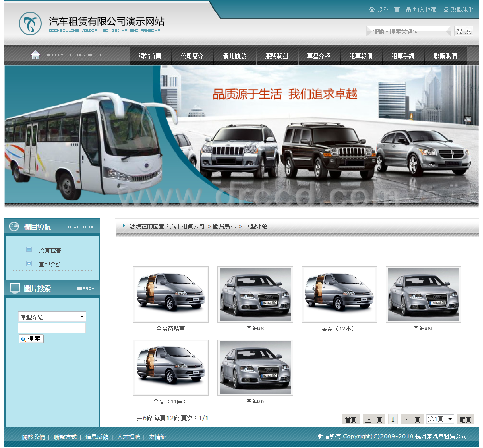Click the sidebar 搜索 button
Image resolution: width=483 pixels, height=448 pixels.
[31, 339]
